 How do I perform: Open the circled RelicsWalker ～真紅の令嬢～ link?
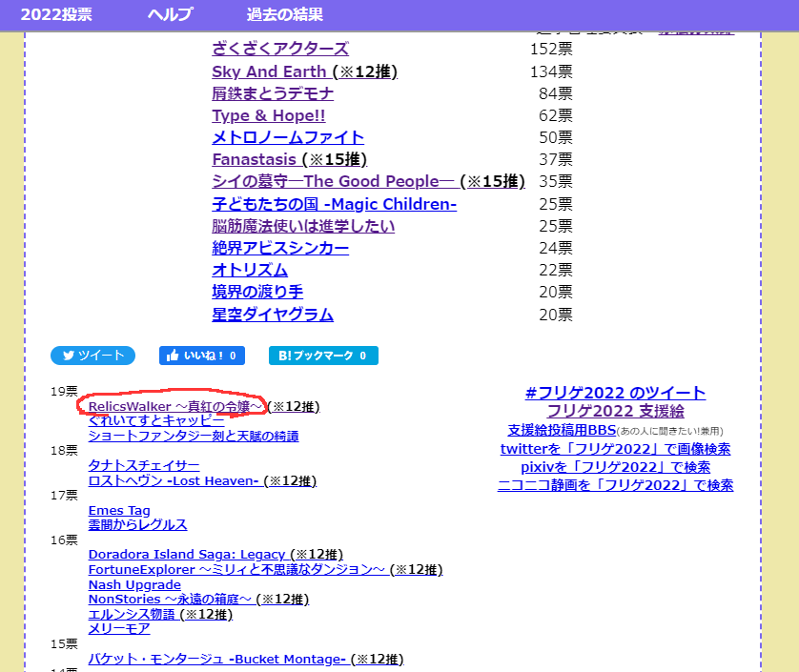[x=175, y=406]
